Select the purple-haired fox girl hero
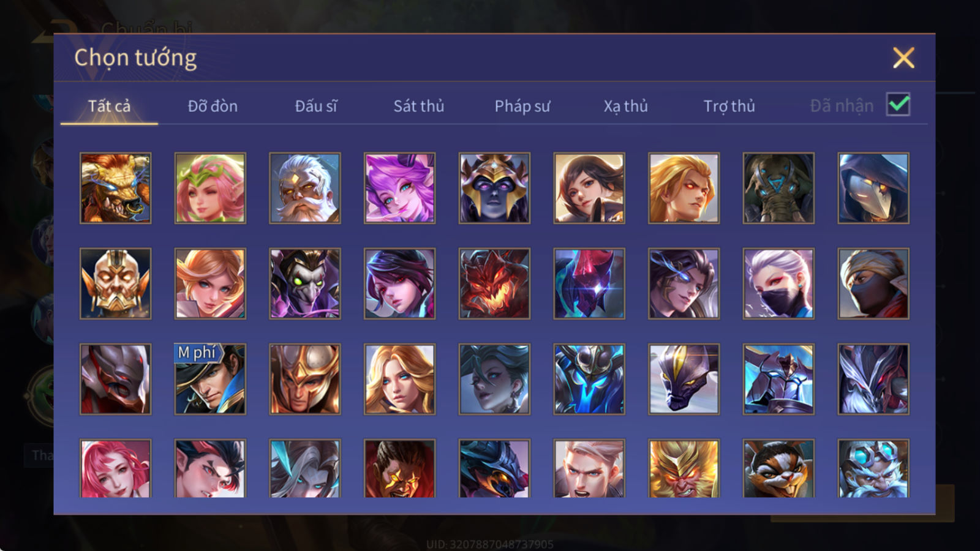 [399, 188]
